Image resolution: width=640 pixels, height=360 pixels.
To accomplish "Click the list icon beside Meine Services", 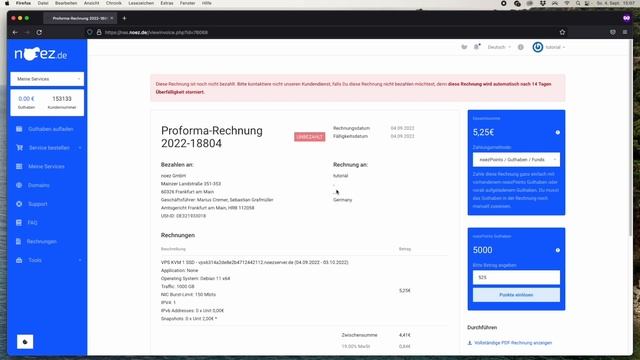I will coord(19,167).
